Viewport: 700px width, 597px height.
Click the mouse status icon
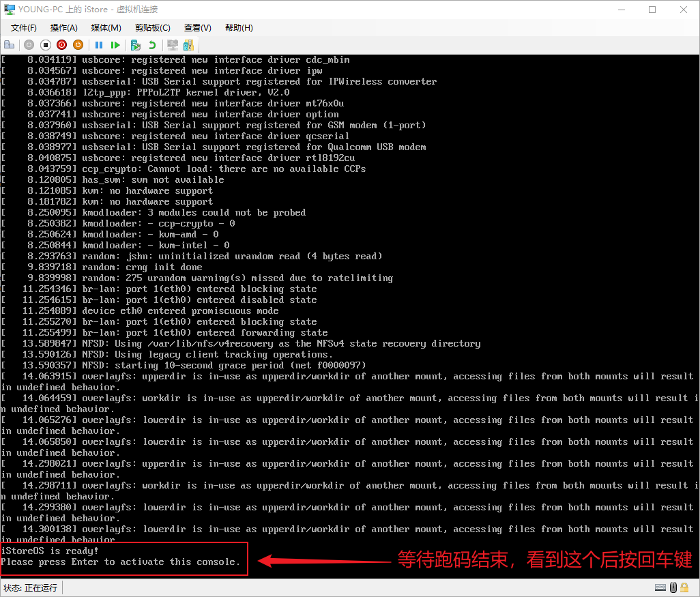coord(673,587)
